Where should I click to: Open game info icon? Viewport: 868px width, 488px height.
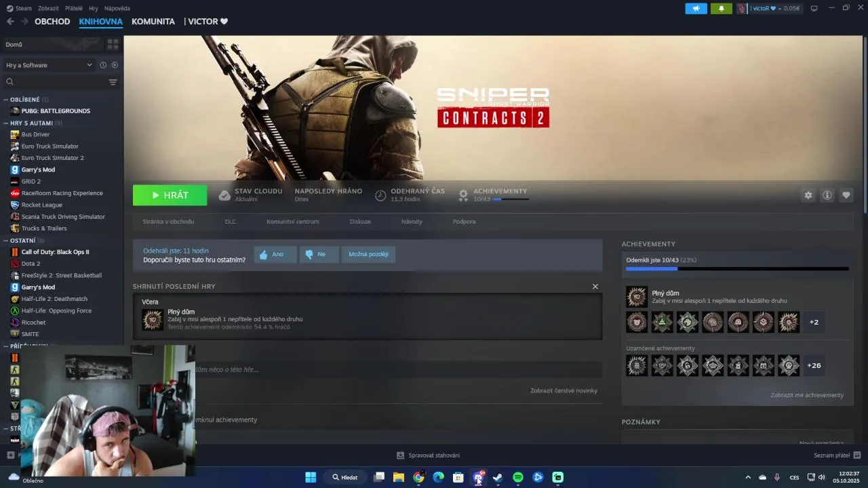[827, 195]
